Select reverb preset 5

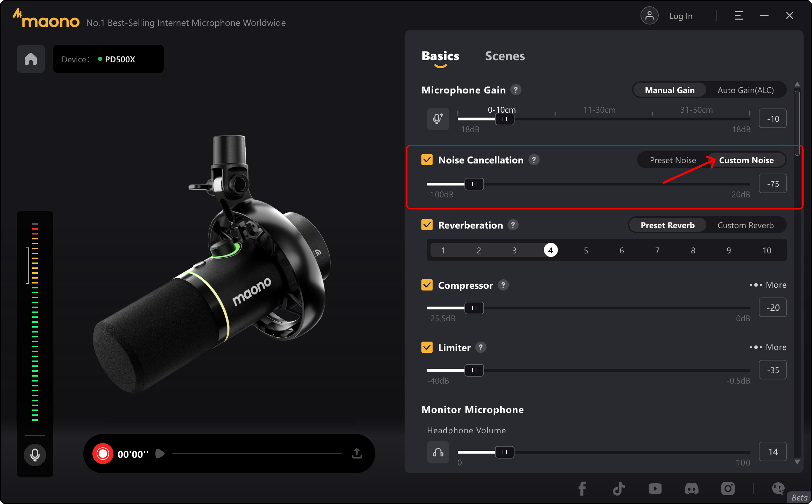pyautogui.click(x=586, y=250)
